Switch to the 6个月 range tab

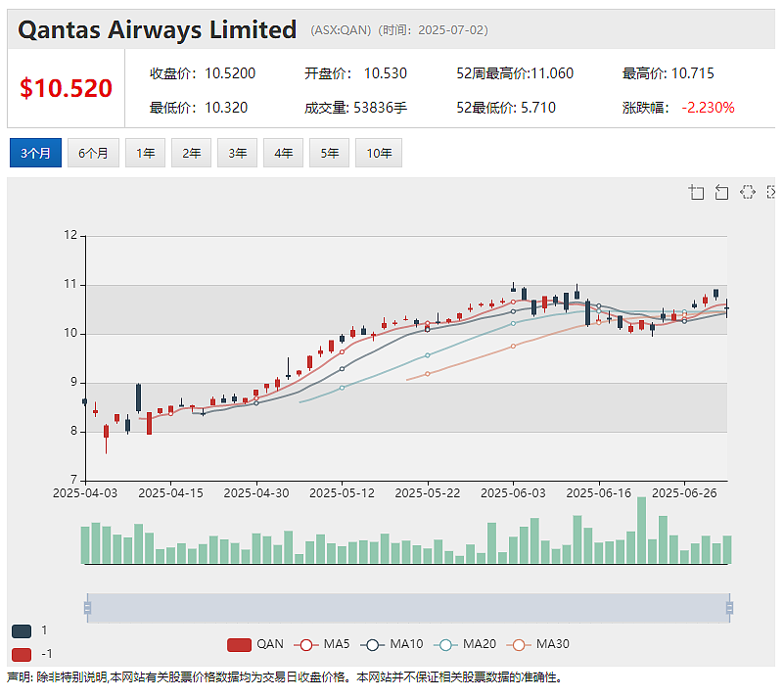[93, 153]
